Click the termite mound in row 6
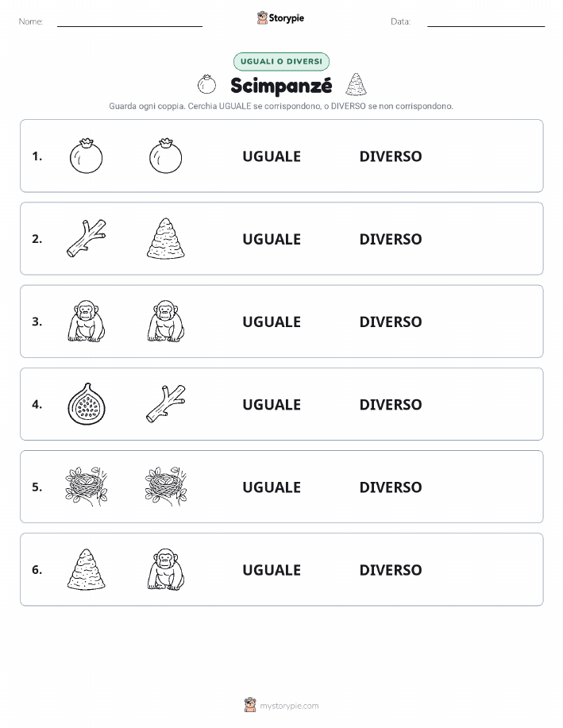The width and height of the screenshot is (563, 728). [x=87, y=569]
